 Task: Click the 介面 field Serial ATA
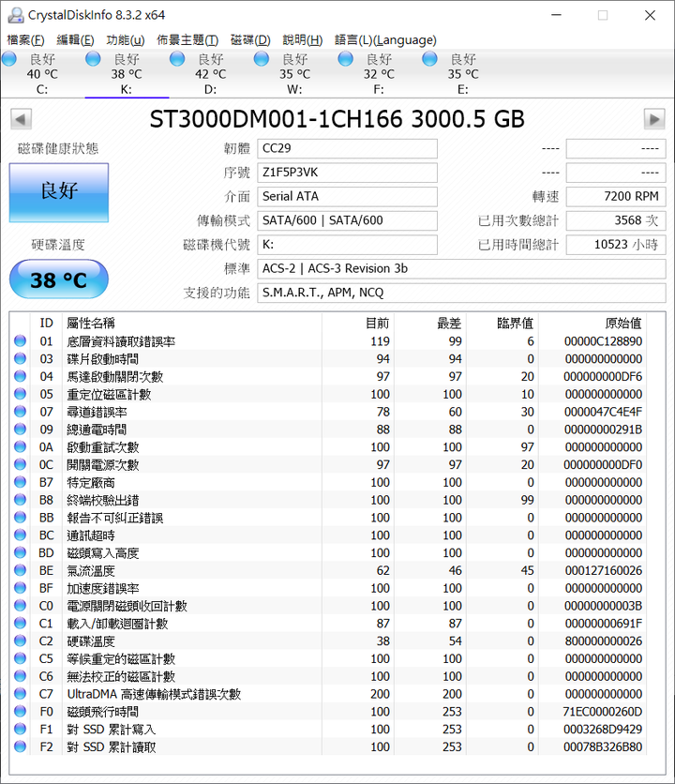point(348,197)
